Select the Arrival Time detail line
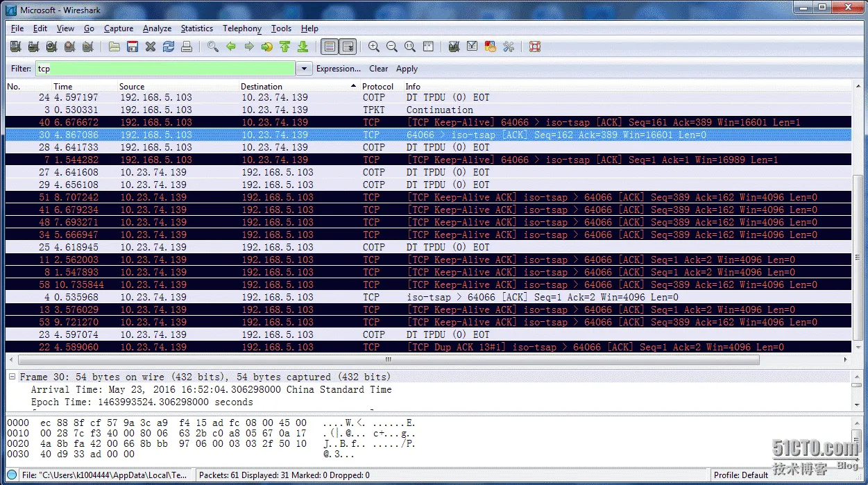 pos(211,389)
